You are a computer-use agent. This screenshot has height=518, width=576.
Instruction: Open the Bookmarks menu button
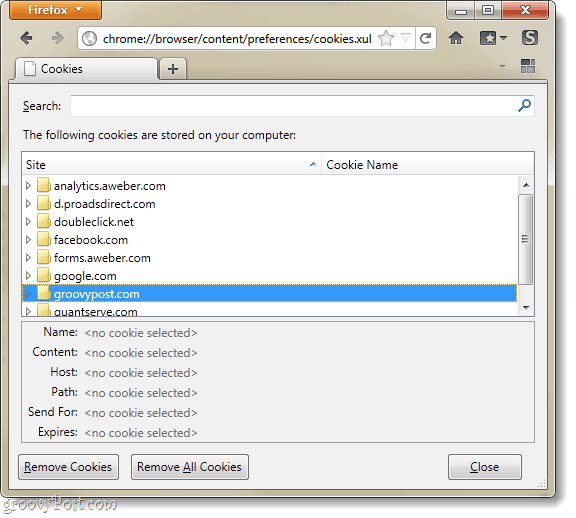pos(493,38)
